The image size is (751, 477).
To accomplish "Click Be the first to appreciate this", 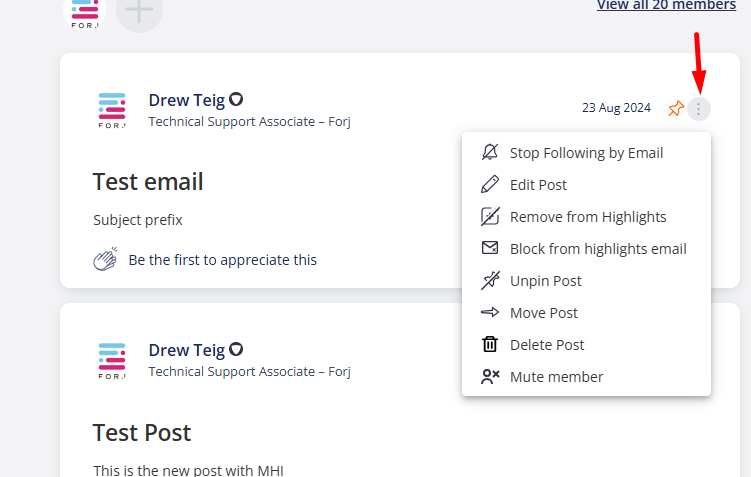I will pyautogui.click(x=223, y=260).
